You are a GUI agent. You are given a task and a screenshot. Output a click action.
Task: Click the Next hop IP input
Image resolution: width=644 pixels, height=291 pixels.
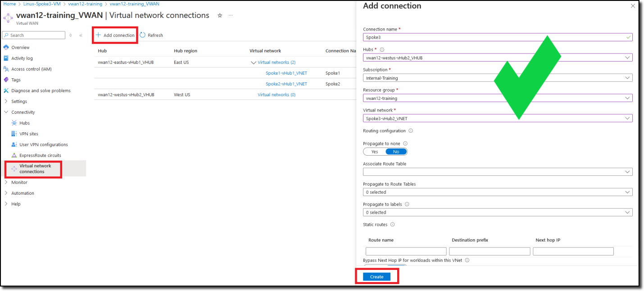573,251
